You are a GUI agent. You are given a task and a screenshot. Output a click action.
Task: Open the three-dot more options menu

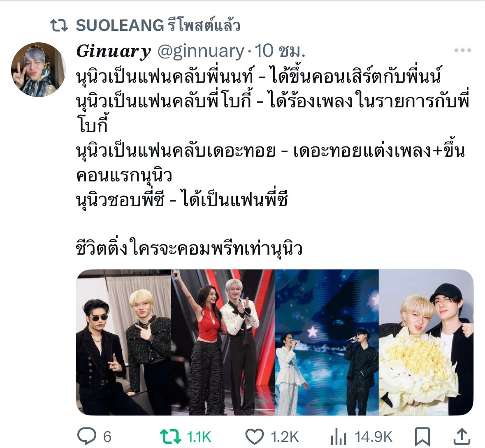tap(462, 50)
